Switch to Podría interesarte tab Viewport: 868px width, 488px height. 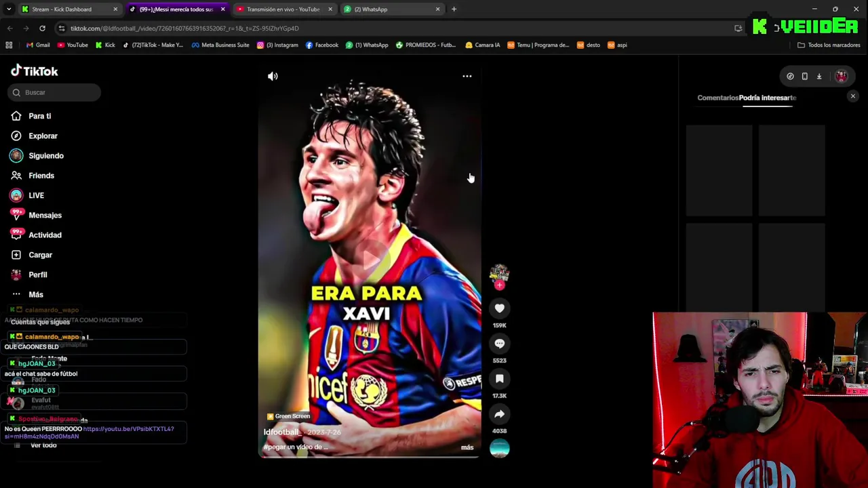(x=768, y=98)
